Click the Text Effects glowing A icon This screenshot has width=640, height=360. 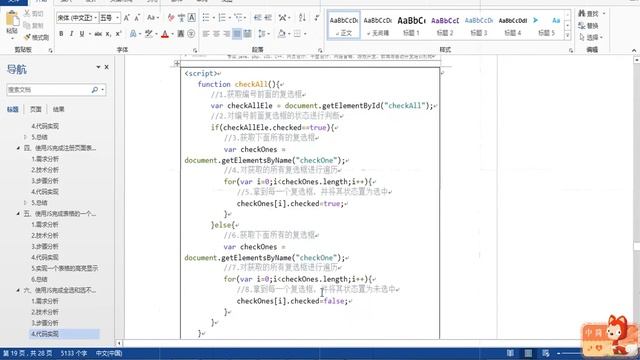(134, 34)
